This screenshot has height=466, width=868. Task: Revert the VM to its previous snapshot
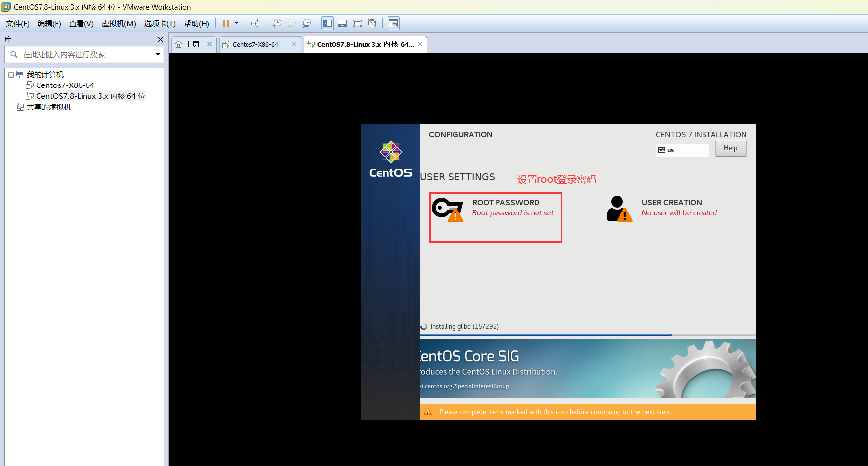click(x=292, y=23)
